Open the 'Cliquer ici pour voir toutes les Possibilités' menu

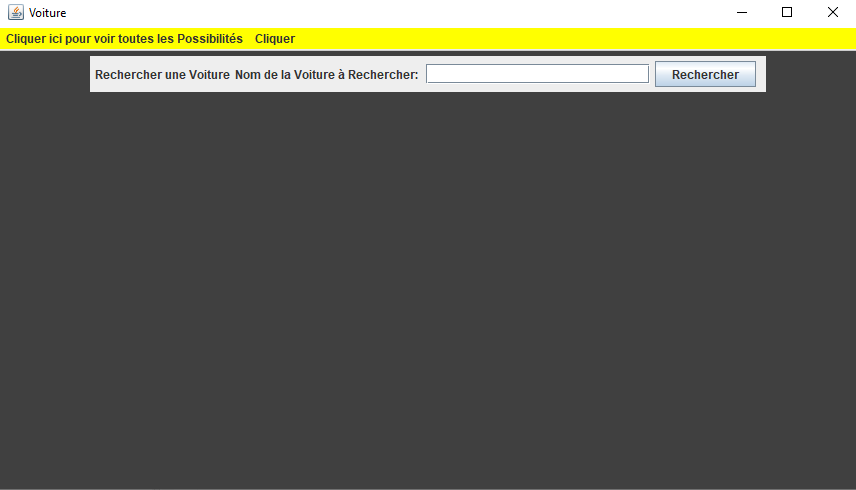[124, 39]
